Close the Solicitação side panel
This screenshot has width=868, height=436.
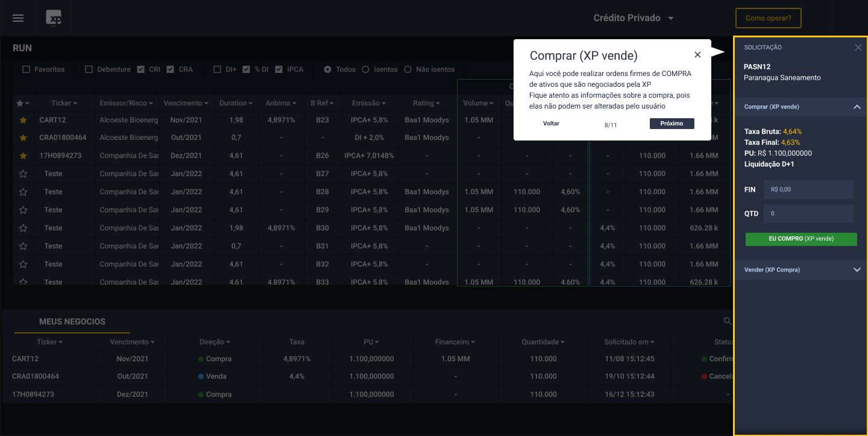[x=858, y=48]
